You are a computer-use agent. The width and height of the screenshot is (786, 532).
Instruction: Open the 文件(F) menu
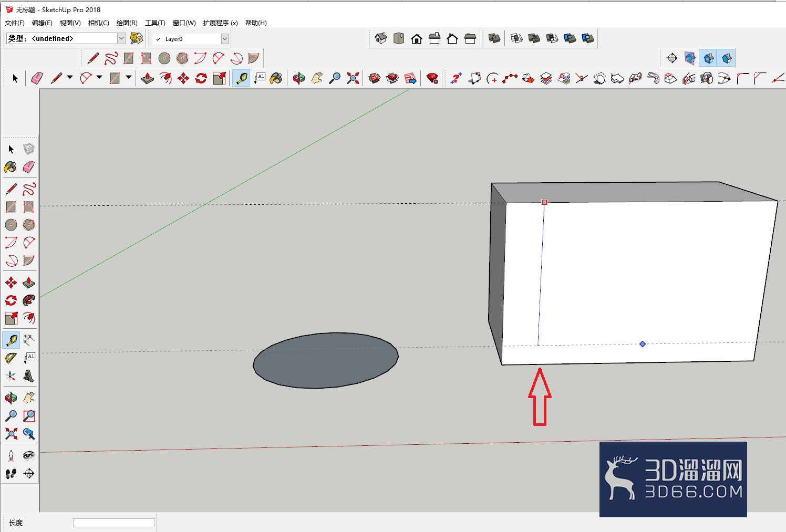pyautogui.click(x=15, y=23)
